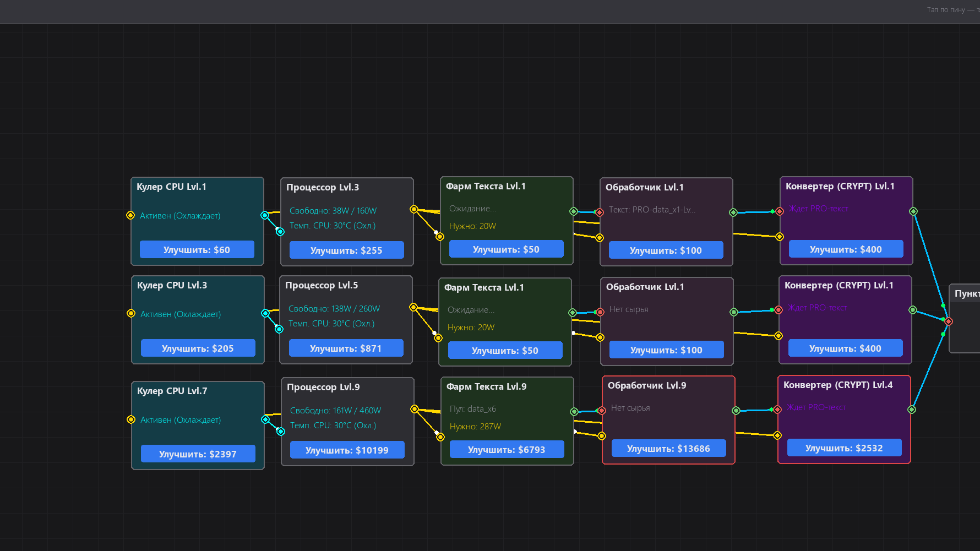The height and width of the screenshot is (551, 980).
Task: Click cyan output pin of Кулер CPU Lvl.3
Action: (x=265, y=313)
